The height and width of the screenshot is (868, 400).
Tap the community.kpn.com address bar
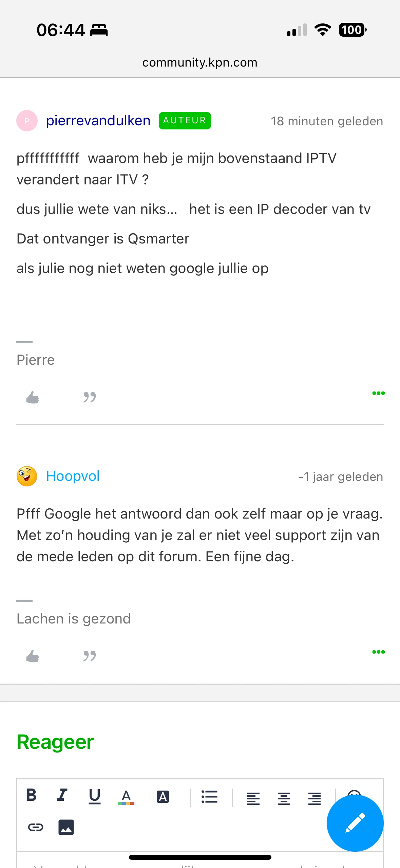tap(200, 62)
